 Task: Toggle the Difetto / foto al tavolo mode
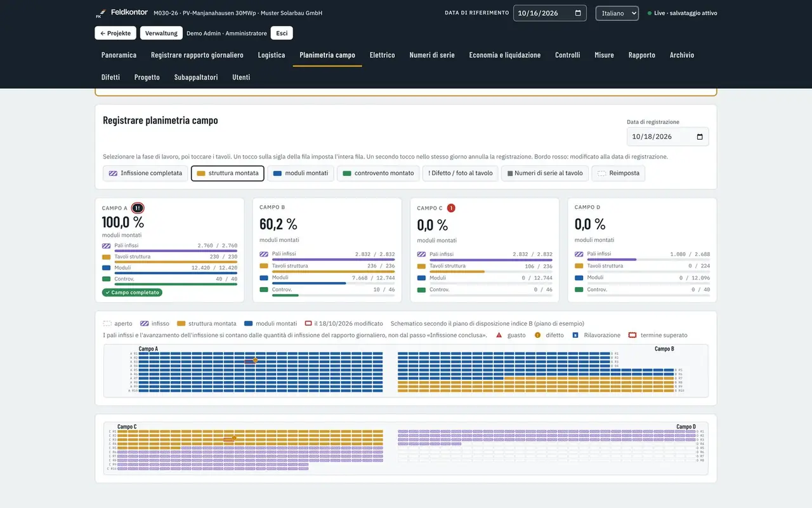click(461, 173)
